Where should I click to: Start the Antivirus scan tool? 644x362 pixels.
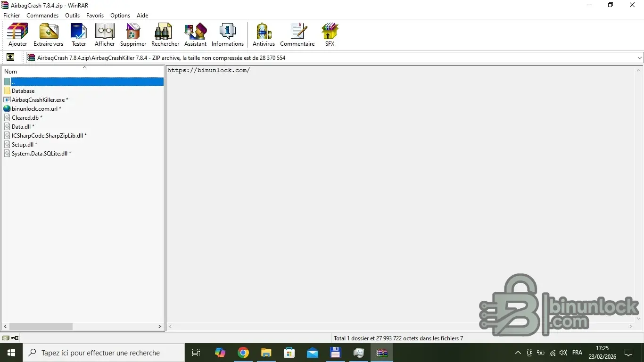point(264,35)
